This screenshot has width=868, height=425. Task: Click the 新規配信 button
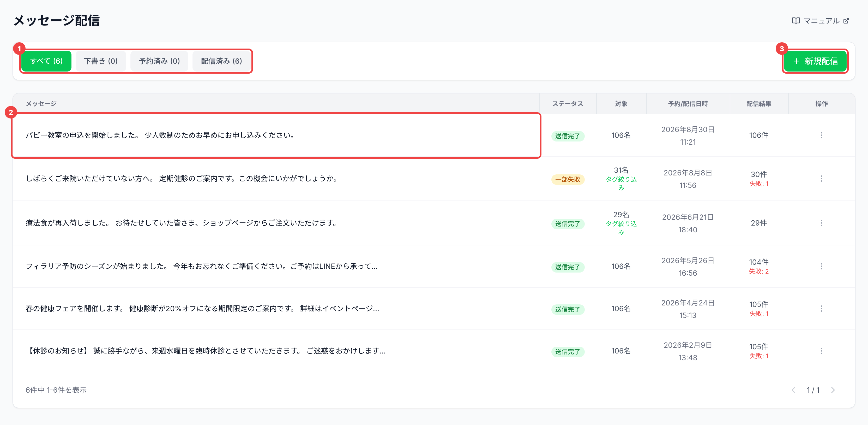point(815,61)
